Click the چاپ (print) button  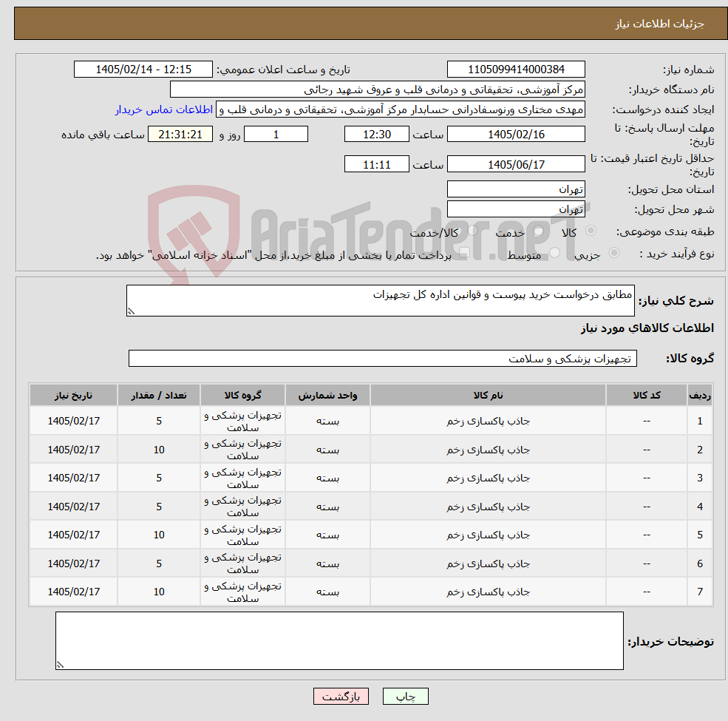405,696
